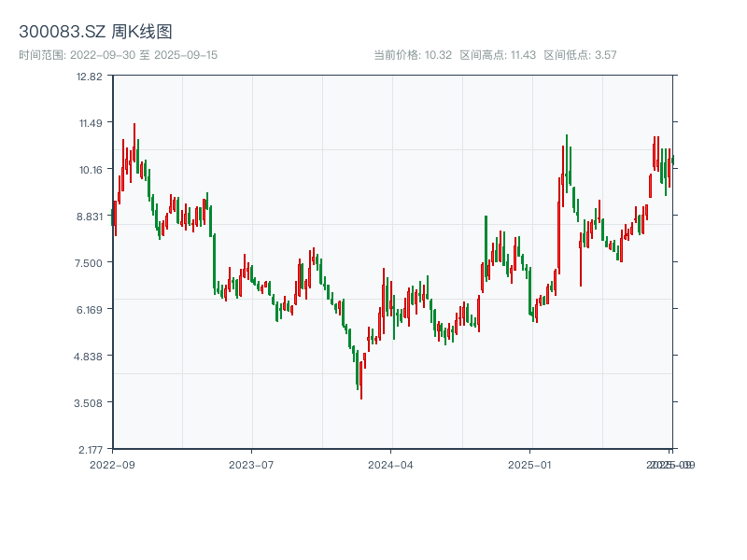Click y-axis label 10.16
The width and height of the screenshot is (747, 560).
[x=91, y=170]
